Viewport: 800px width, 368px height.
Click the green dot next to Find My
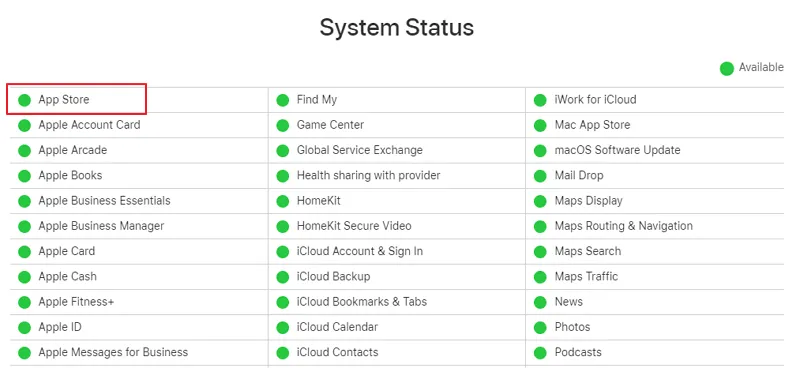coord(283,100)
